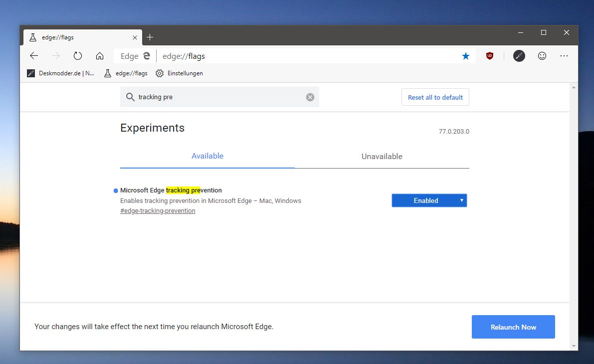Send feedback with the smiley icon
The height and width of the screenshot is (364, 594).
point(542,56)
